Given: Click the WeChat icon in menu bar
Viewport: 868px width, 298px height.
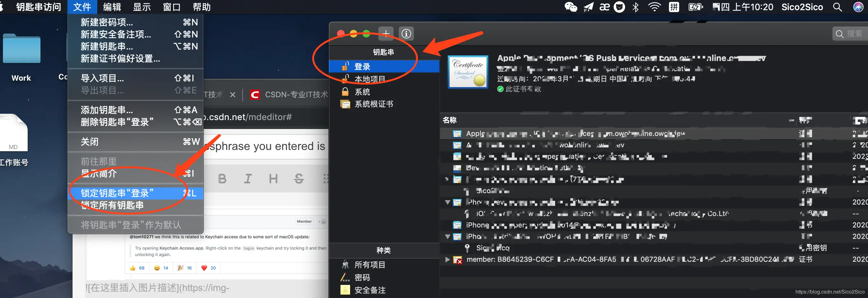Looking at the screenshot, I should point(571,7).
